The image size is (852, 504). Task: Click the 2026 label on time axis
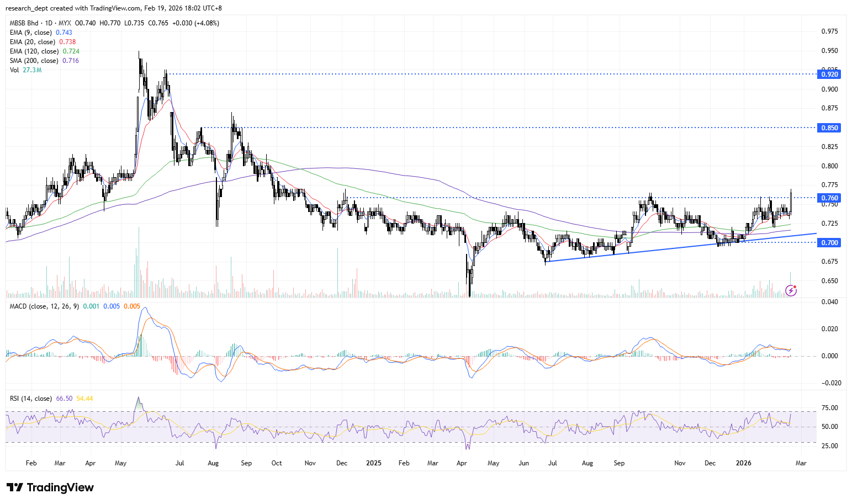click(x=744, y=463)
